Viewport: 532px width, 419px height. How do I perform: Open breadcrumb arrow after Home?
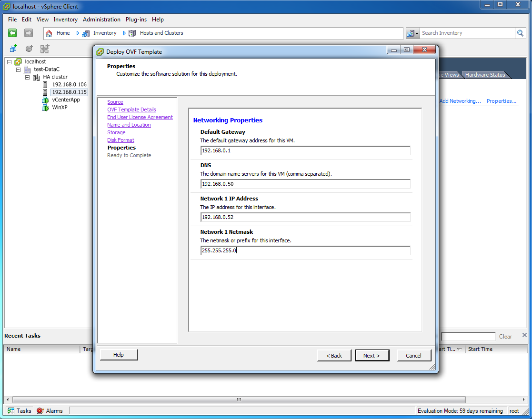click(78, 33)
